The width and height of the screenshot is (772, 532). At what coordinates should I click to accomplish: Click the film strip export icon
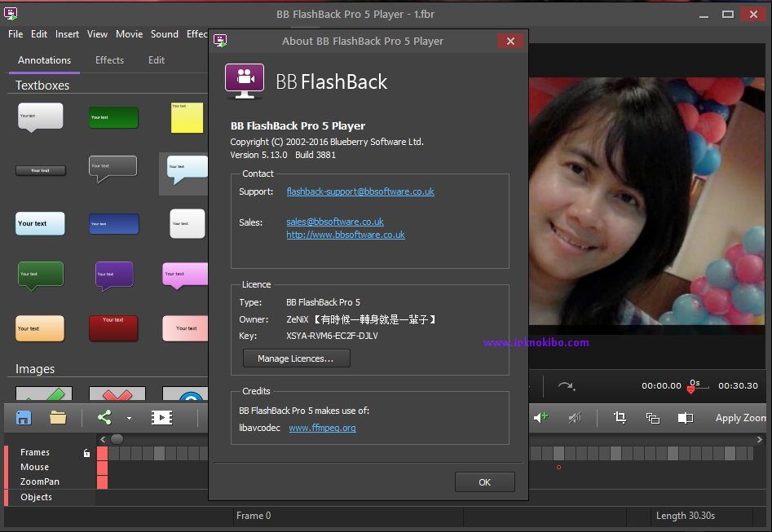161,418
